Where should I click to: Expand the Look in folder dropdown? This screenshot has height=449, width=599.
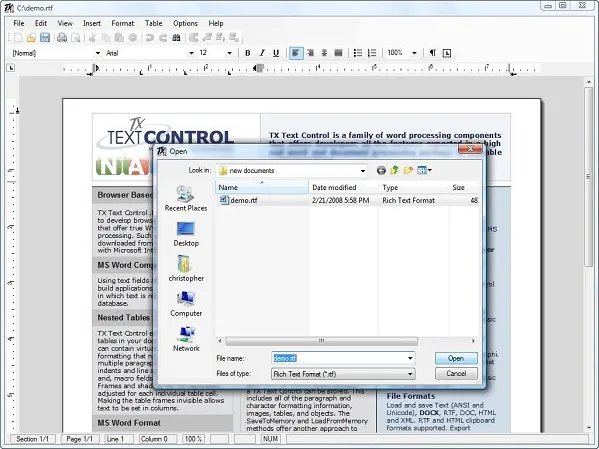pyautogui.click(x=363, y=171)
